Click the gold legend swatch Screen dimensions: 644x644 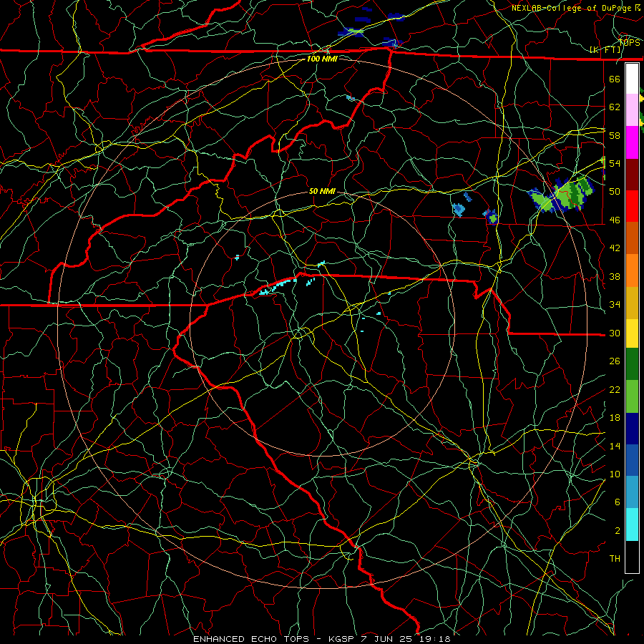pos(632,303)
